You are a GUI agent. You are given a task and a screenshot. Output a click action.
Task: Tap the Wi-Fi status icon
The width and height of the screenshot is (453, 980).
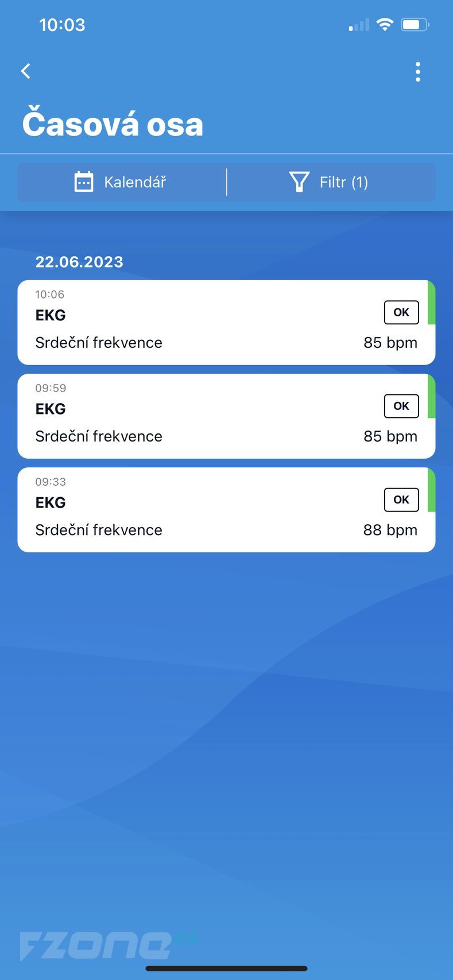point(385,24)
